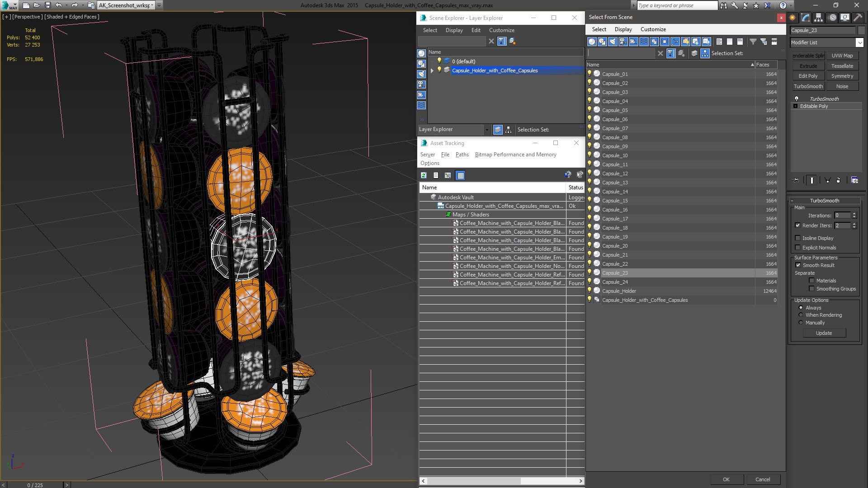Open Bitmap Performance and Memory menu
Viewport: 868px width, 488px height.
pos(515,155)
